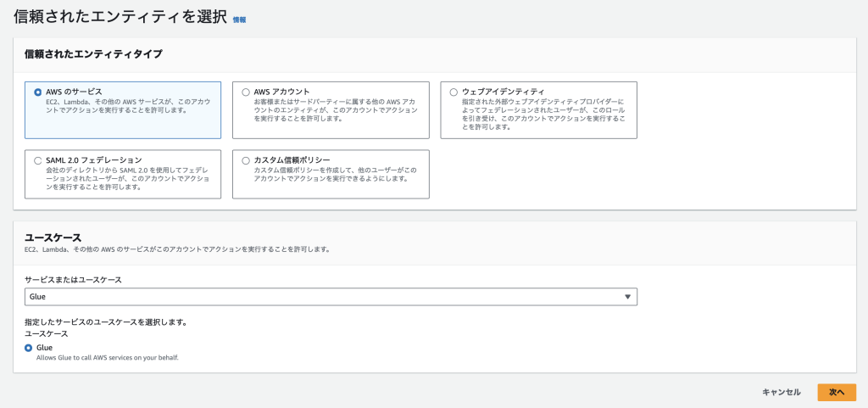Choose the AWS アカウント radio option
This screenshot has width=868, height=408.
pyautogui.click(x=247, y=92)
